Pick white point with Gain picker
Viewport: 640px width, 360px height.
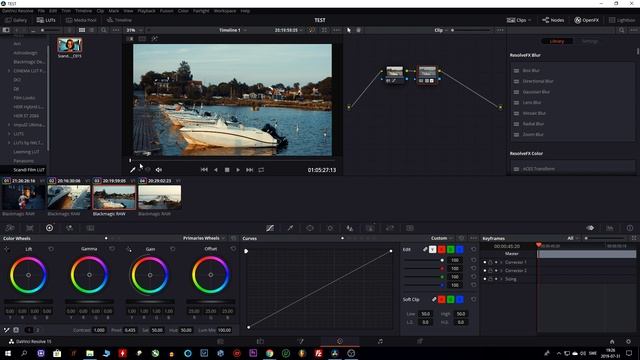tap(129, 249)
